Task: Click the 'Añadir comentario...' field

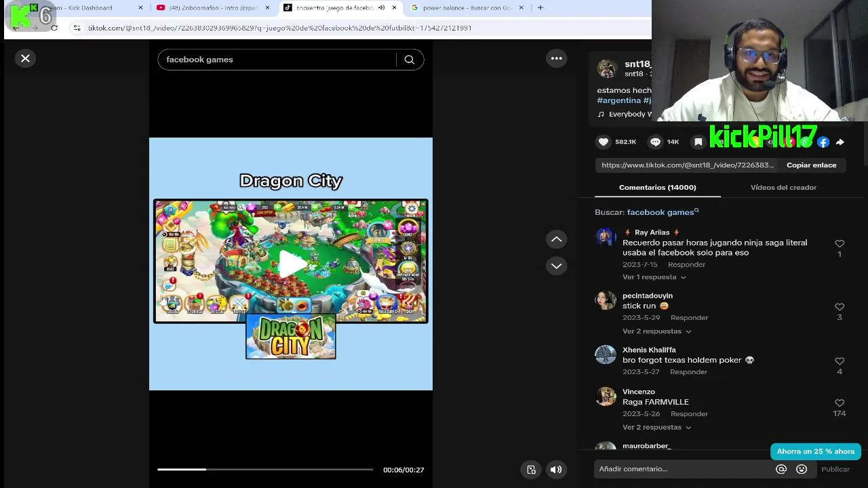Action: coord(685,469)
